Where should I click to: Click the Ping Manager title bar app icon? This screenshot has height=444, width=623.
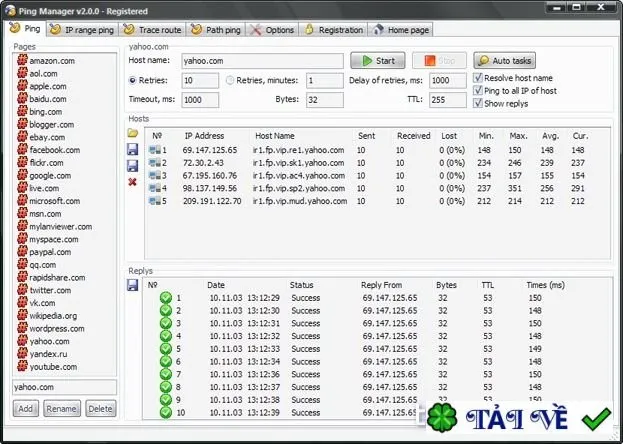(10, 11)
